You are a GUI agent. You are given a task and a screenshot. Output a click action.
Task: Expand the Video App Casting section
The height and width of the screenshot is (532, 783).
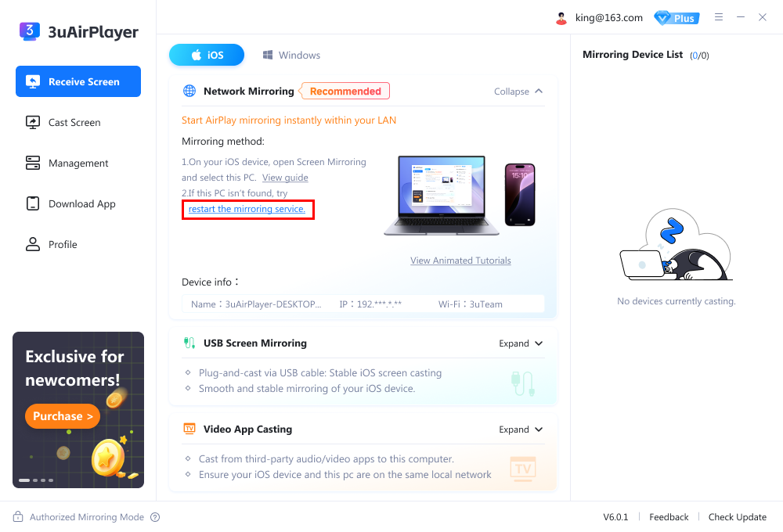point(519,429)
